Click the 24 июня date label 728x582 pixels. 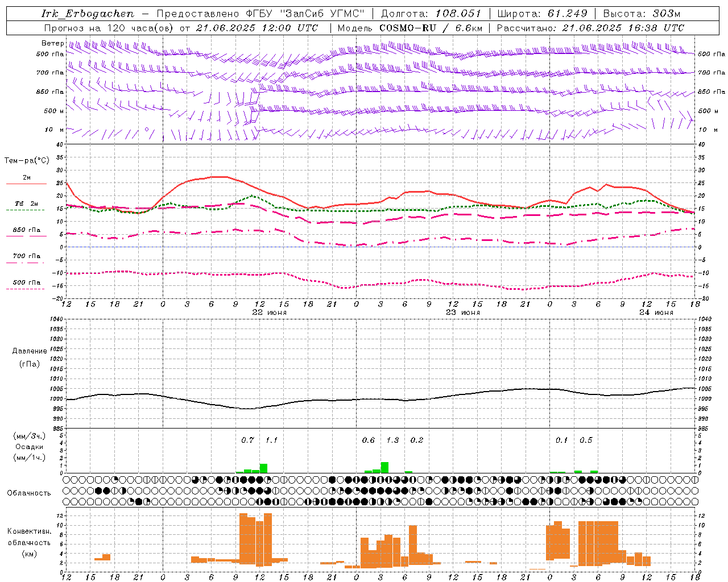pyautogui.click(x=656, y=313)
